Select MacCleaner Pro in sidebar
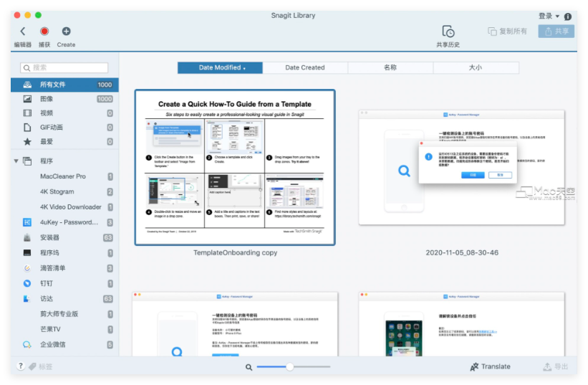This screenshot has width=588, height=385. point(64,176)
